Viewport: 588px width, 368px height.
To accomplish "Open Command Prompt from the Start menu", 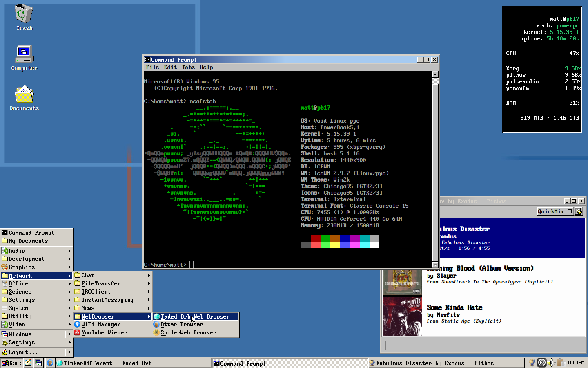I will click(x=37, y=233).
